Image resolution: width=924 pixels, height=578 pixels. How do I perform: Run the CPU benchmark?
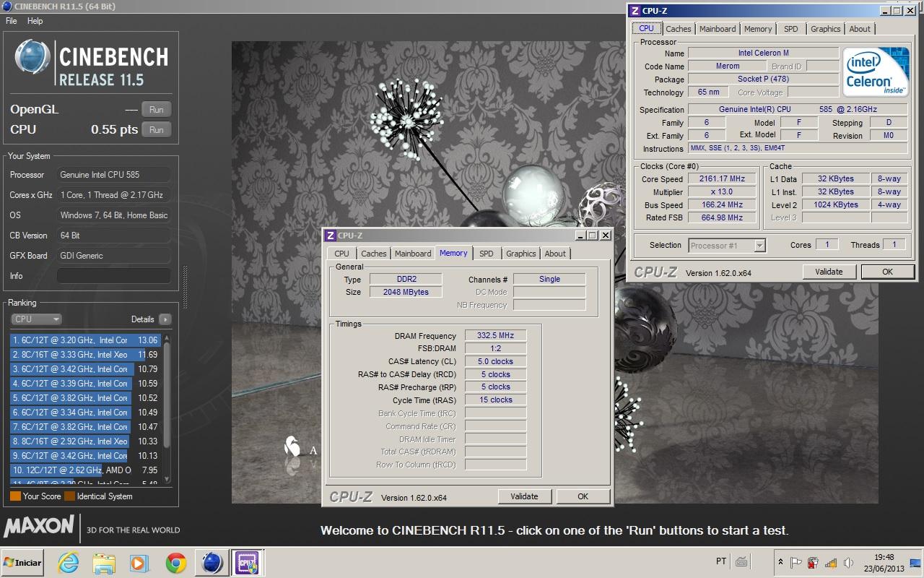click(x=157, y=130)
